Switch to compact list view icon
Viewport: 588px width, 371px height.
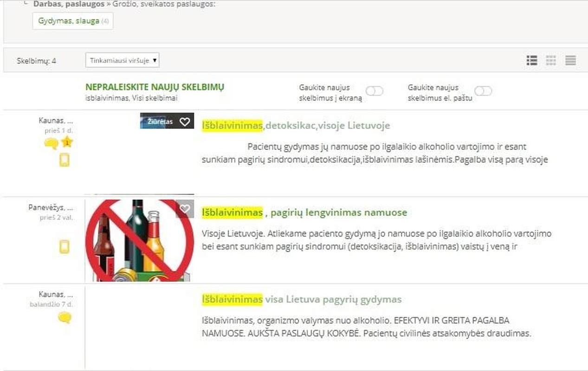570,60
